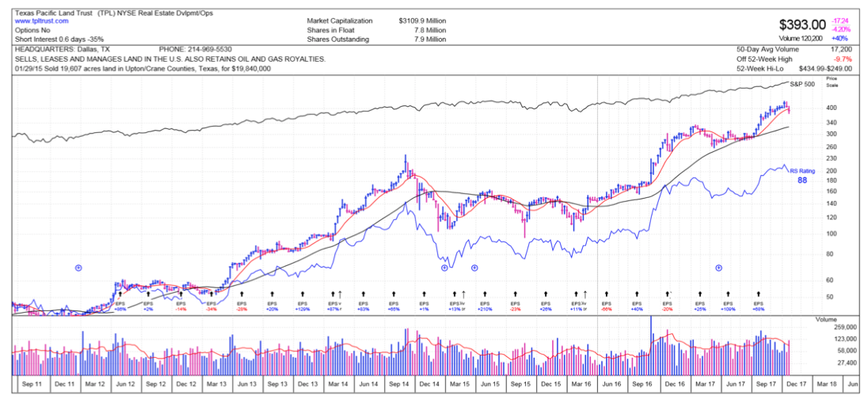The width and height of the screenshot is (868, 403).
Task: Click the circled plus marker above June 2017
Action: tap(718, 268)
